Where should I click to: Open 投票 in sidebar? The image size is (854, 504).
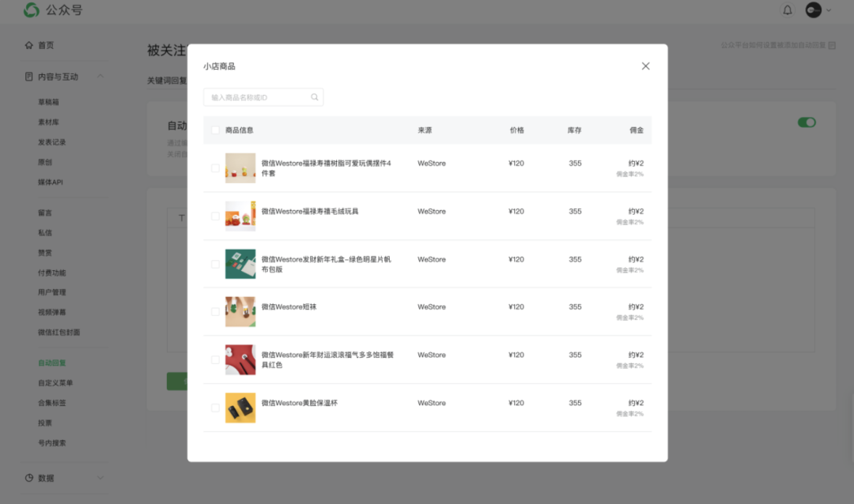[44, 423]
